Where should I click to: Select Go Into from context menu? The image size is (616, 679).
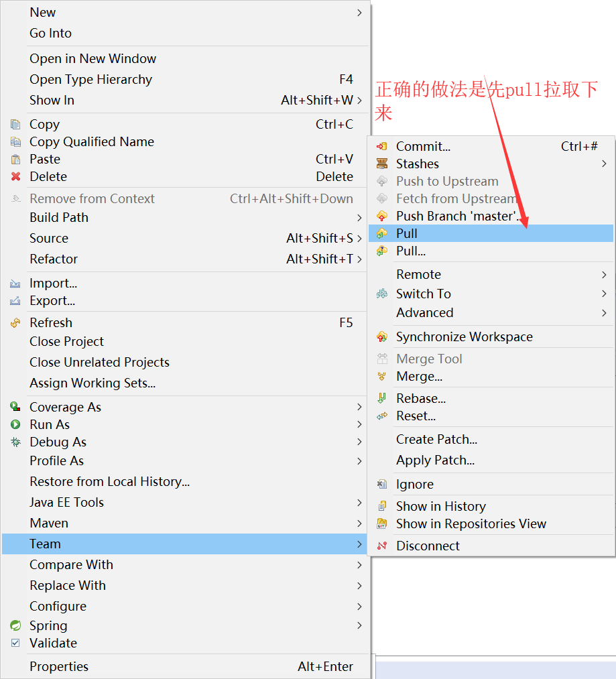click(185, 34)
